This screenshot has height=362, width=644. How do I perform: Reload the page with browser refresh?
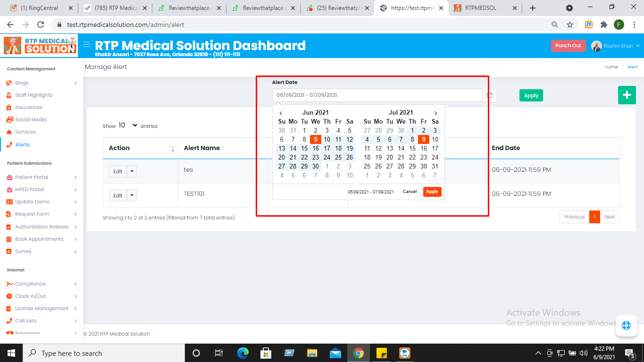(x=41, y=25)
